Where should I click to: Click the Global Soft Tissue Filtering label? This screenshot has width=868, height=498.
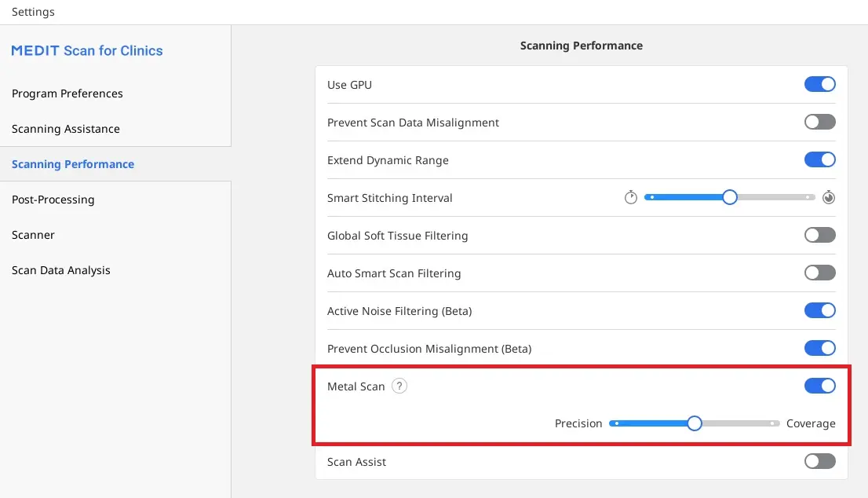click(397, 236)
